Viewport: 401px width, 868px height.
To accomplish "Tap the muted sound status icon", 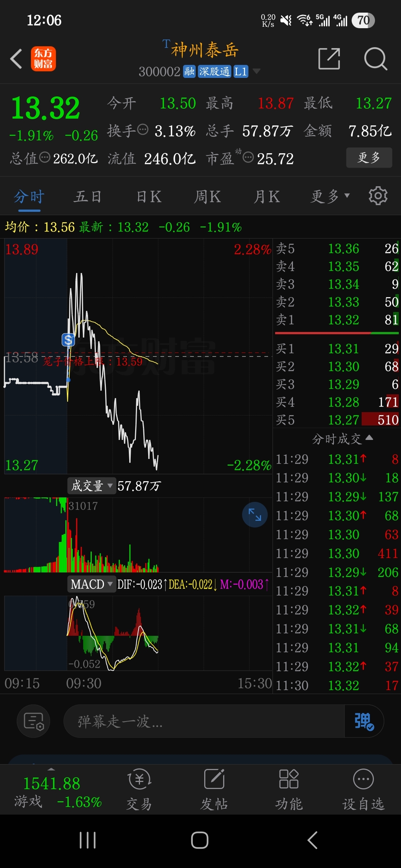I will (286, 20).
